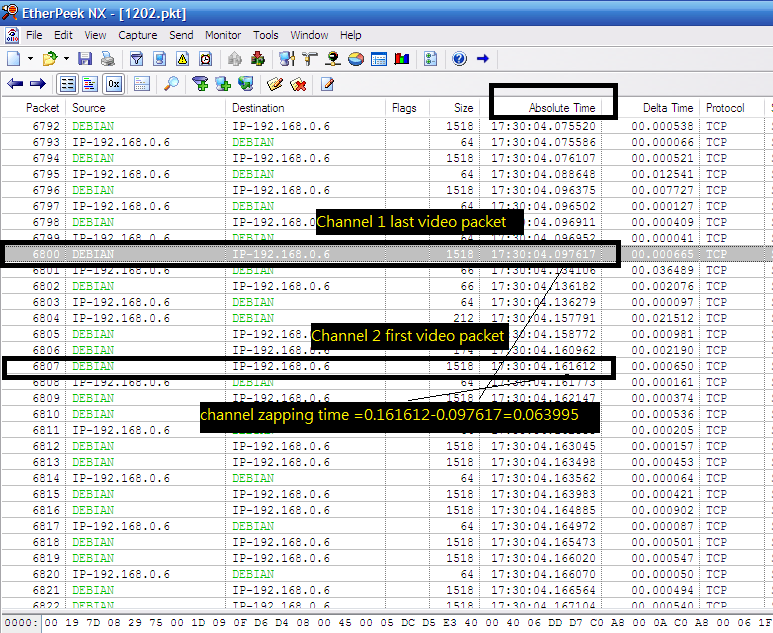
Task: Select packet row 6817
Action: (x=386, y=526)
